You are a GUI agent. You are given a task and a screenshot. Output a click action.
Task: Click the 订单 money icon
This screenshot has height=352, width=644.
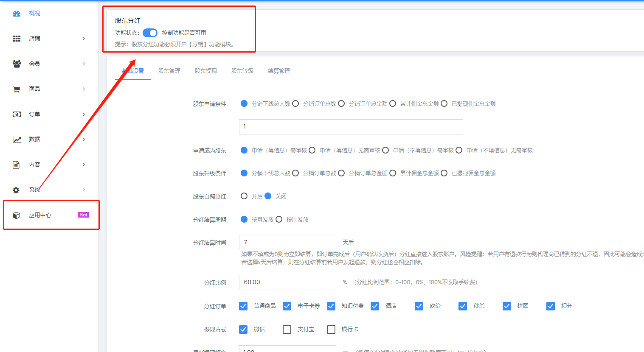[x=17, y=114]
